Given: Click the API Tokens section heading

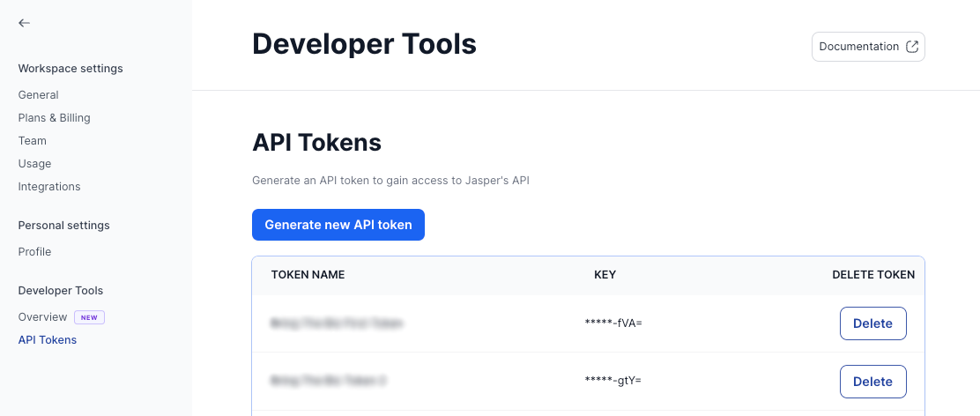Looking at the screenshot, I should (317, 143).
